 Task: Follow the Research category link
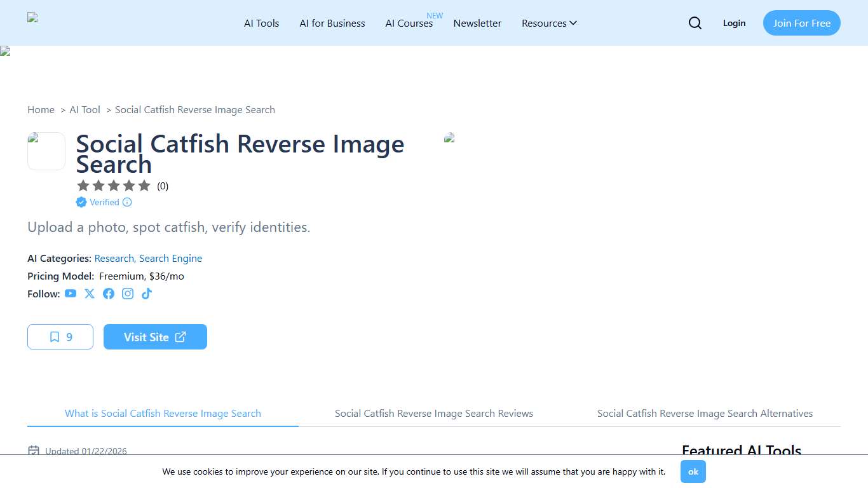114,258
